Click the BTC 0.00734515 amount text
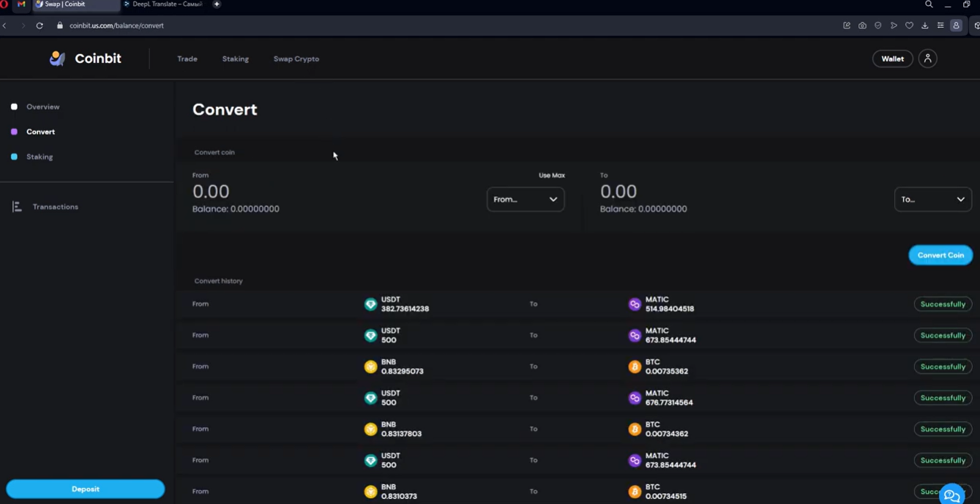 [x=666, y=496]
